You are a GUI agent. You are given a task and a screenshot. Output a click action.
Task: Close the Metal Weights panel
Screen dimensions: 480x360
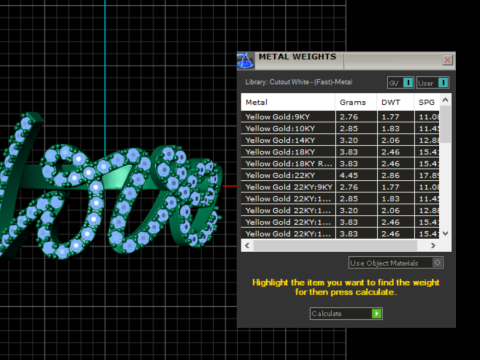tap(447, 60)
